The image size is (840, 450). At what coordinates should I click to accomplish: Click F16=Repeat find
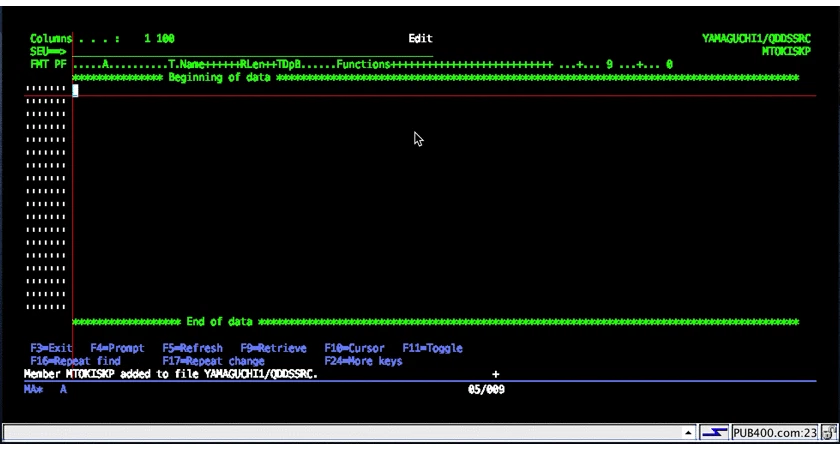pyautogui.click(x=76, y=361)
